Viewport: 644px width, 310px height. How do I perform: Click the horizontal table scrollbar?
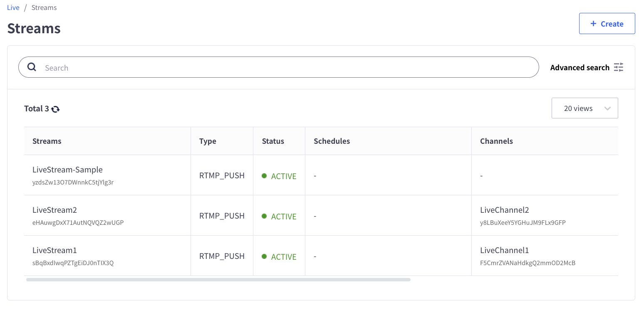218,280
